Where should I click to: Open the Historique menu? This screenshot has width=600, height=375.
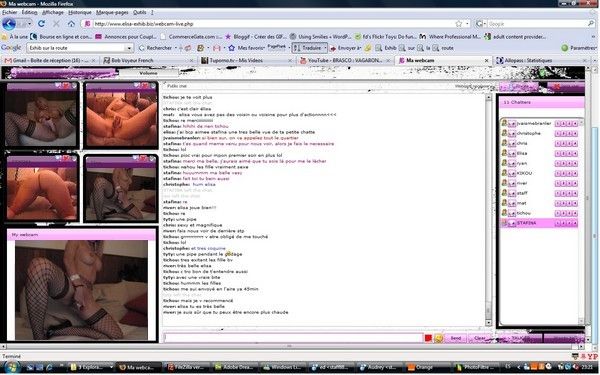tap(80, 12)
